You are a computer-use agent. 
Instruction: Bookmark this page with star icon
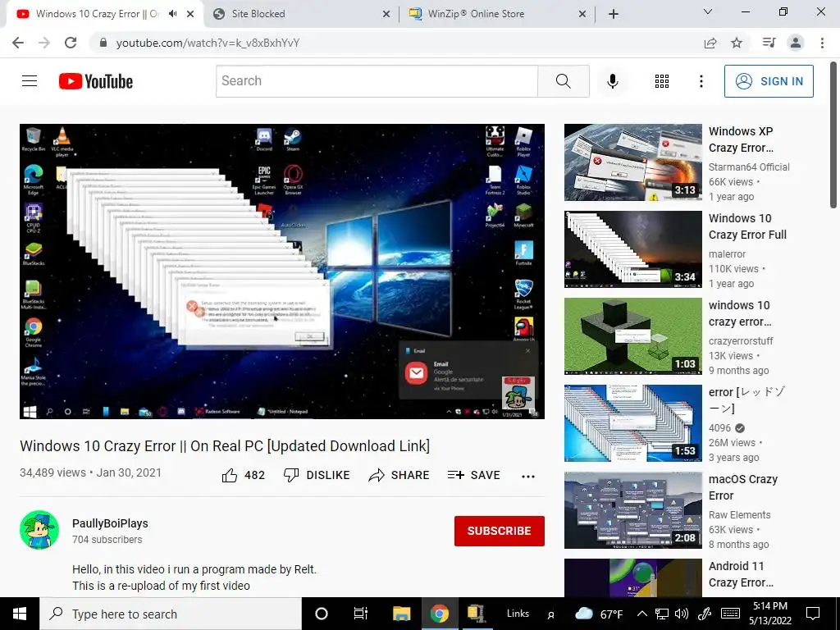pos(737,43)
